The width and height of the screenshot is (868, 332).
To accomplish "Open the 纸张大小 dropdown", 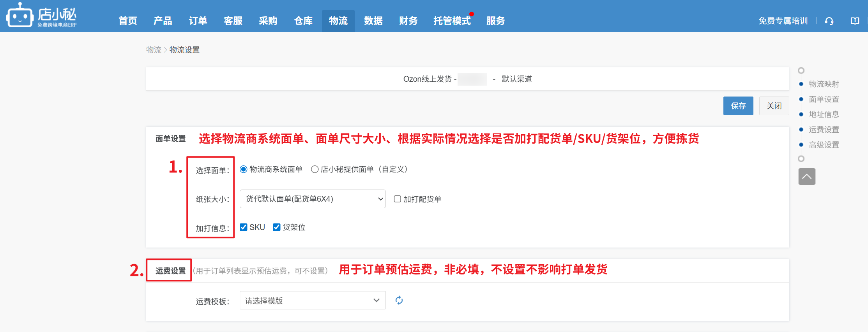I will (x=312, y=199).
